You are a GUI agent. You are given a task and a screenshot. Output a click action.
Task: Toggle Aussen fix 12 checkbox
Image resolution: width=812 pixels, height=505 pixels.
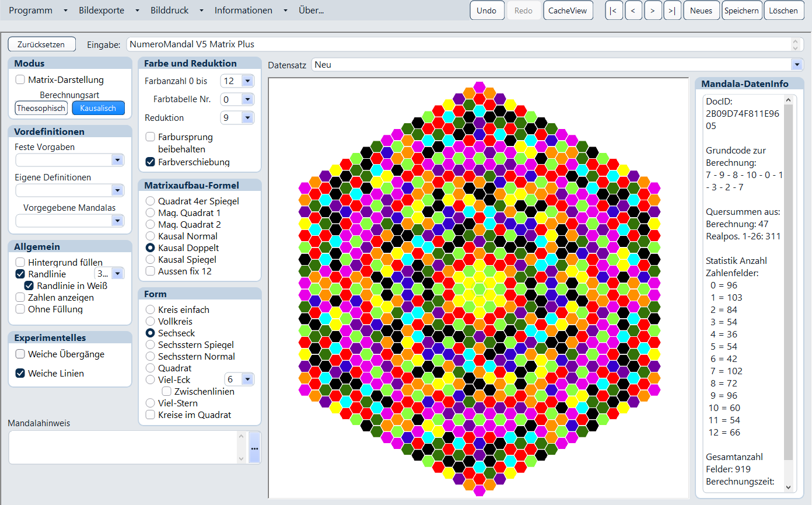tap(150, 271)
